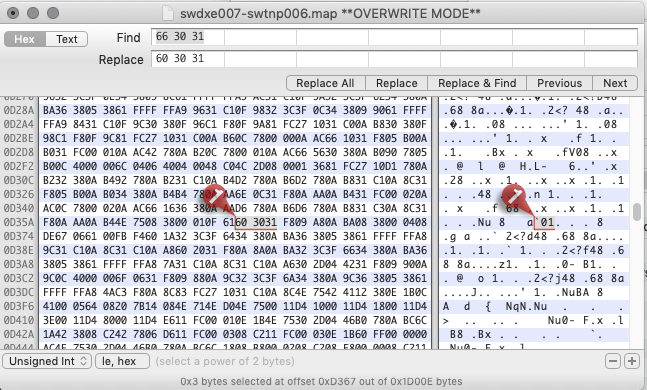Go to the Previous match
This screenshot has width=647, height=390.
(x=559, y=83)
